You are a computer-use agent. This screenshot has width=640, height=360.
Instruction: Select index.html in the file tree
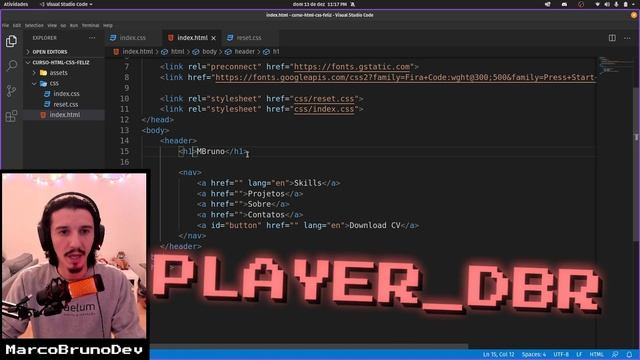pos(64,115)
